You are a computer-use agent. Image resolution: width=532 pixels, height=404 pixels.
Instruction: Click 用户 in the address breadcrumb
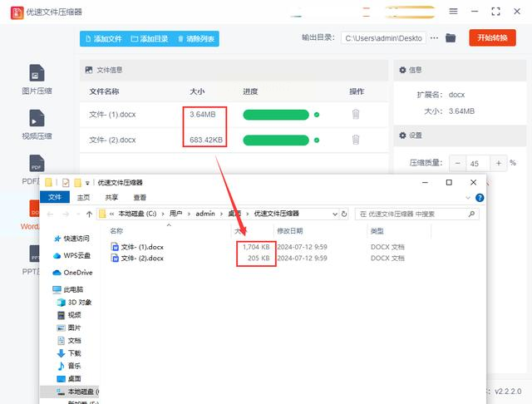[175, 214]
